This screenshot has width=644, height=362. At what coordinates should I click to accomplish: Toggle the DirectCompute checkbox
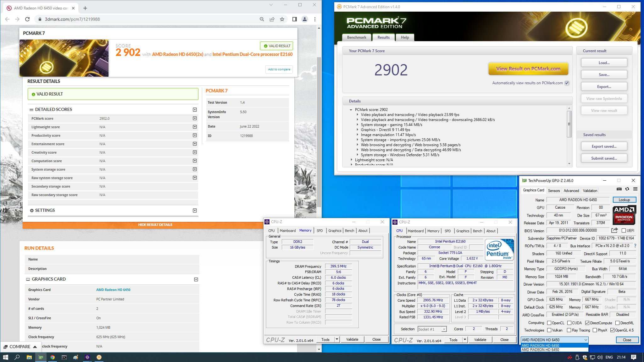coord(587,323)
